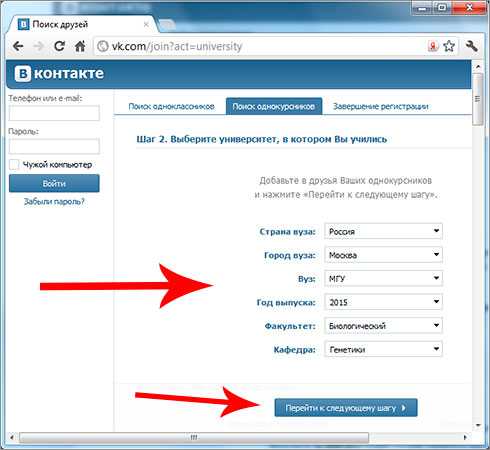Switch to Завершение регистрации tab

pyautogui.click(x=381, y=106)
